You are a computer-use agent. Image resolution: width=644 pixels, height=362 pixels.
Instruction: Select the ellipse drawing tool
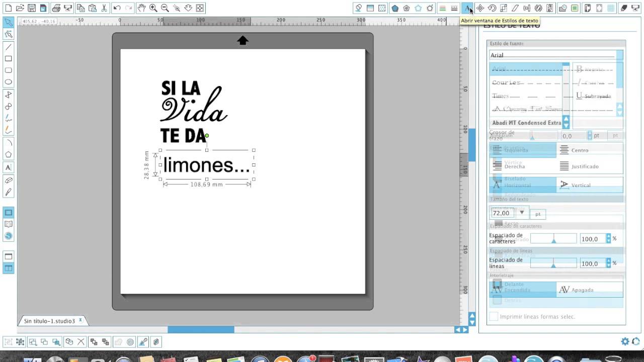9,82
